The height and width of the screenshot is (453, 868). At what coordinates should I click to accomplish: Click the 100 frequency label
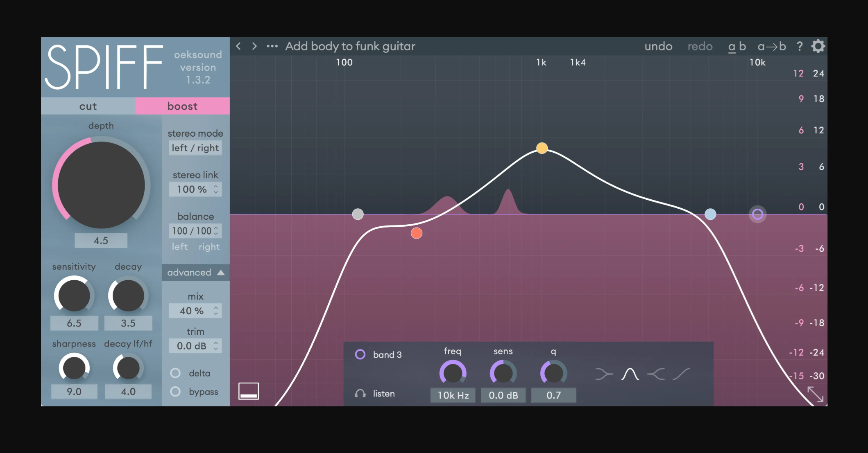coord(344,63)
